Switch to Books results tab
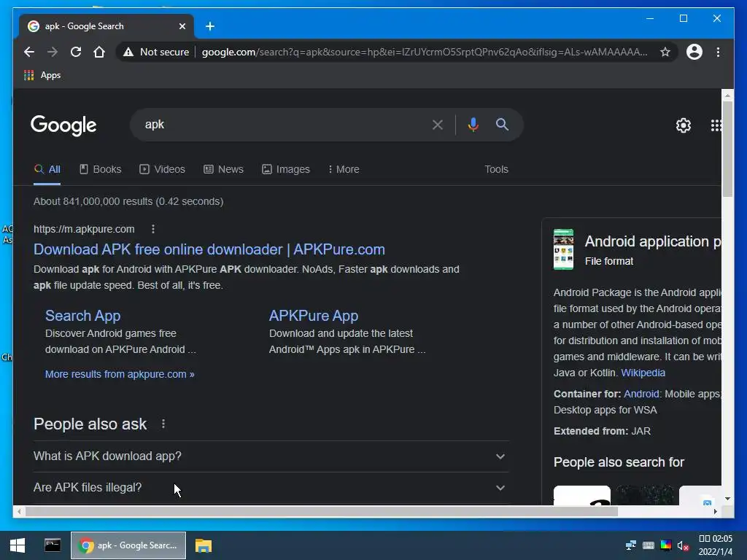Image resolution: width=747 pixels, height=560 pixels. click(x=100, y=169)
